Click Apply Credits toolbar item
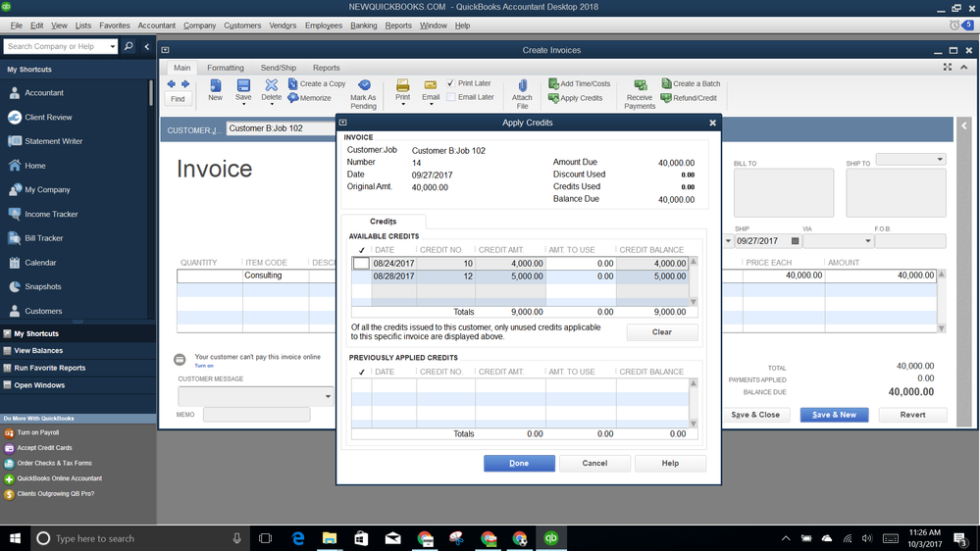980x551 pixels. click(x=576, y=98)
